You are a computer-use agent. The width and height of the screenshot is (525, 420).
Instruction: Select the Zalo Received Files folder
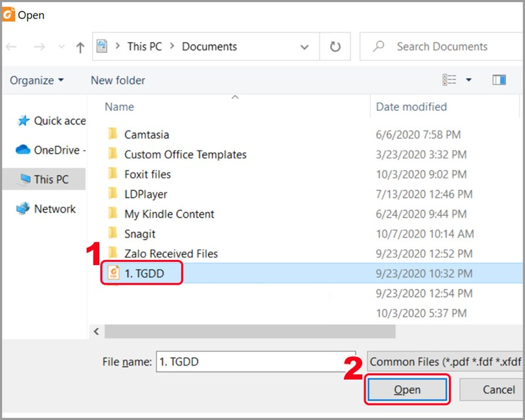click(171, 253)
